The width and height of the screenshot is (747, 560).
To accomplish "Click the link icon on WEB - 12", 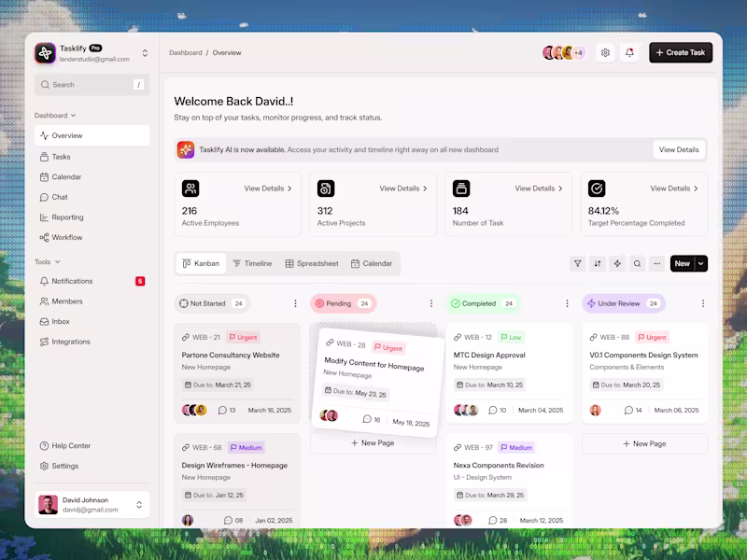I will (458, 337).
